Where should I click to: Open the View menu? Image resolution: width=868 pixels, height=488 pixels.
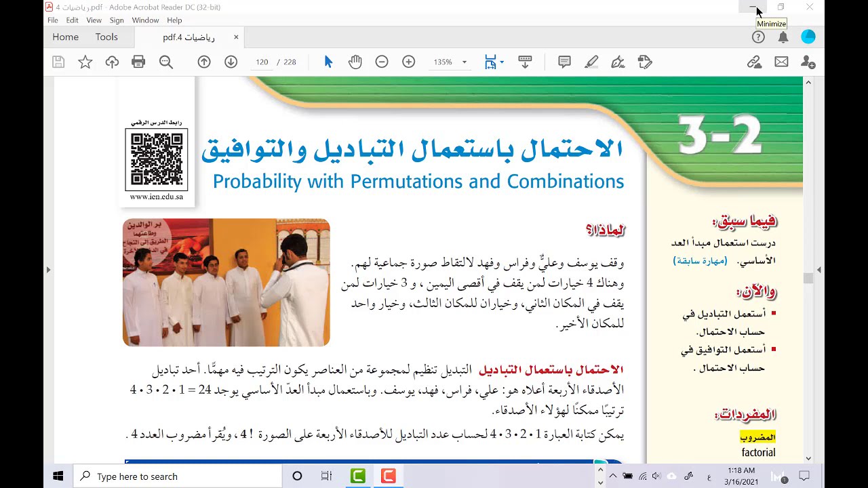coord(94,20)
